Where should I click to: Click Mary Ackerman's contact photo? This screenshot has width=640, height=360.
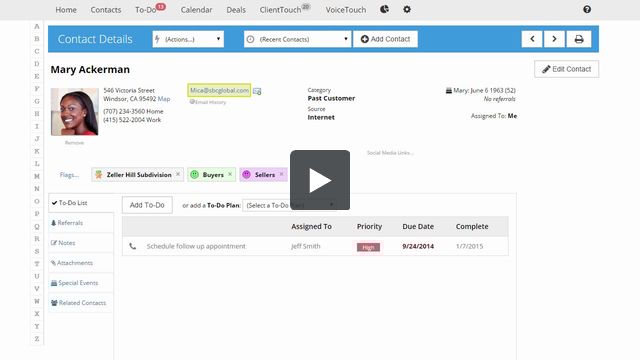click(x=74, y=111)
